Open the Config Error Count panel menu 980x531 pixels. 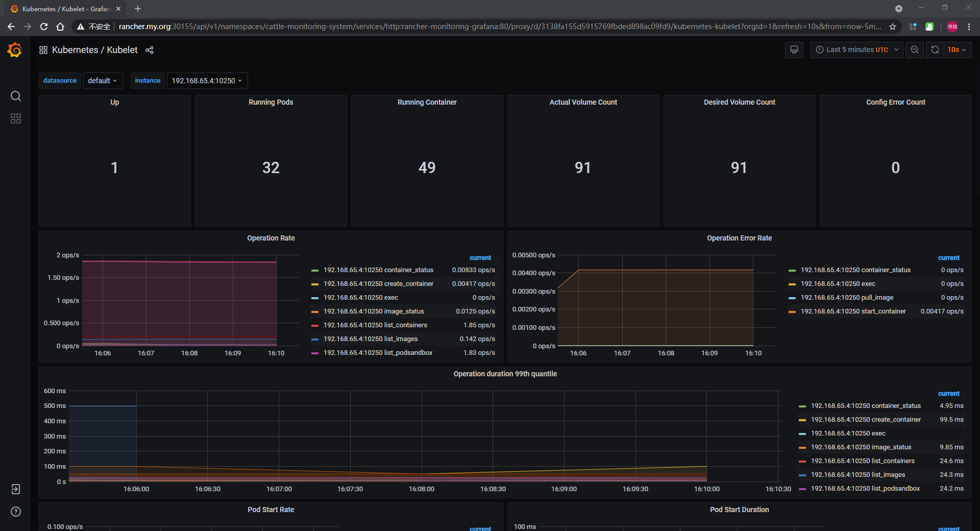click(895, 102)
